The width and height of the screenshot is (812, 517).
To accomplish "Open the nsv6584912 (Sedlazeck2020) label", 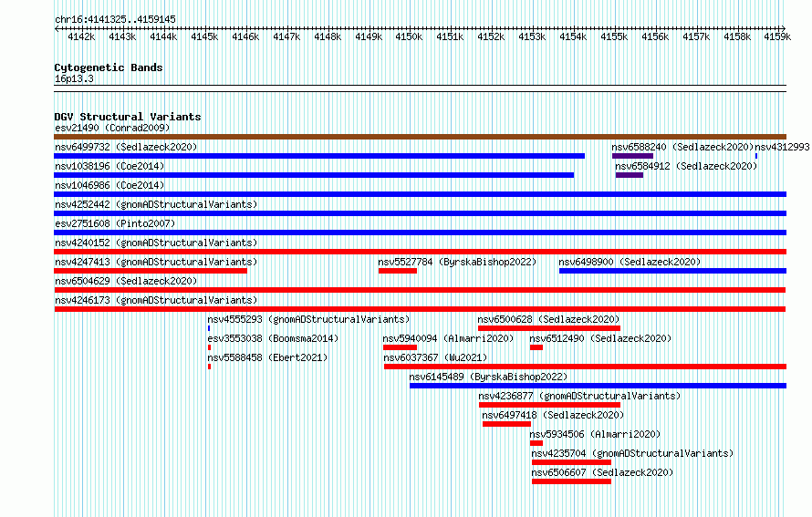I will pos(686,166).
